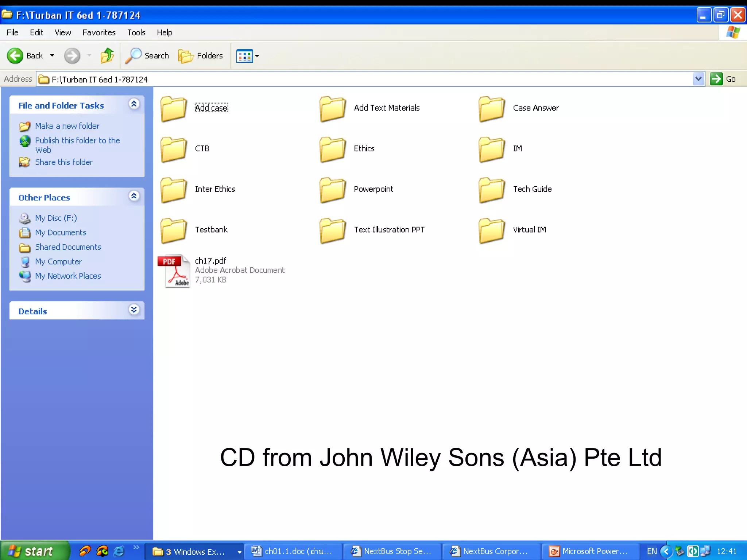Open Forward history dropdown arrow

click(x=89, y=56)
